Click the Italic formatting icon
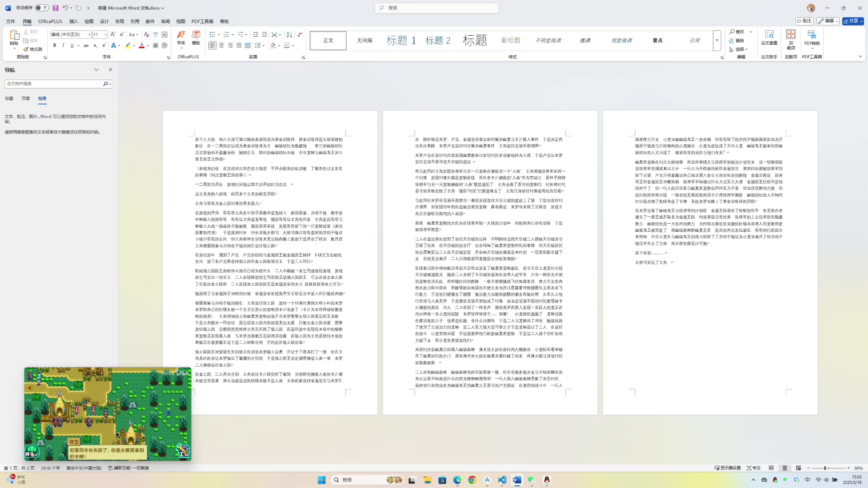The image size is (868, 488). tap(63, 46)
